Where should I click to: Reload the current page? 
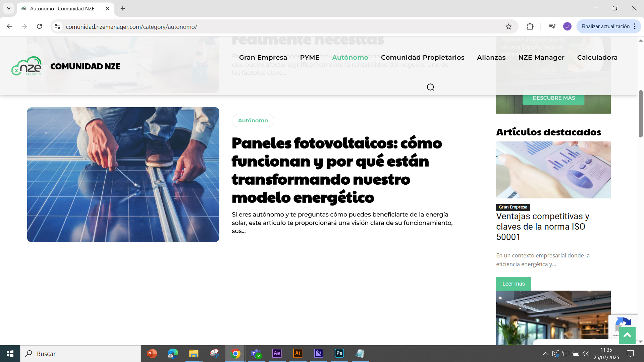[39, 26]
